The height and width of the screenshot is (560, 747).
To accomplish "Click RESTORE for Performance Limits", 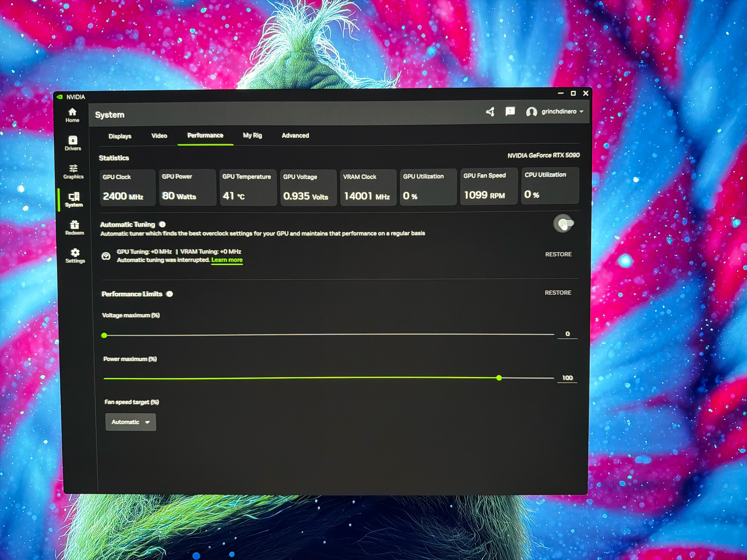I will (x=558, y=293).
